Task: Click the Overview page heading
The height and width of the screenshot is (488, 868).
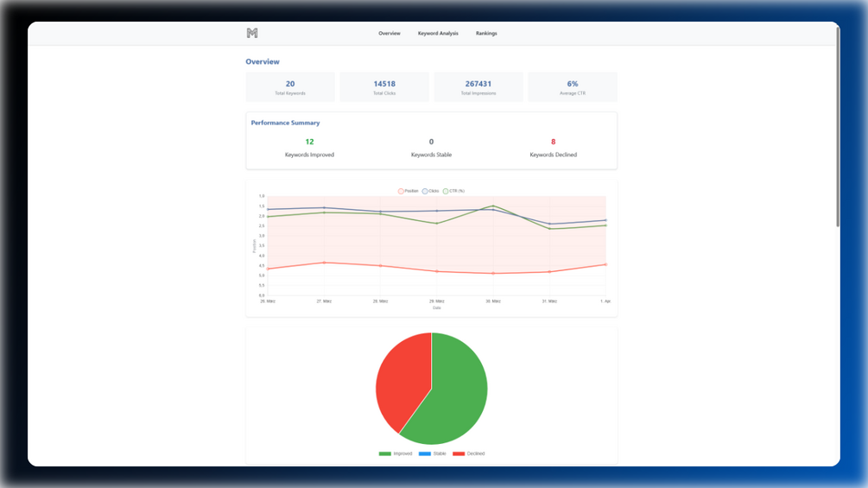Action: [263, 61]
